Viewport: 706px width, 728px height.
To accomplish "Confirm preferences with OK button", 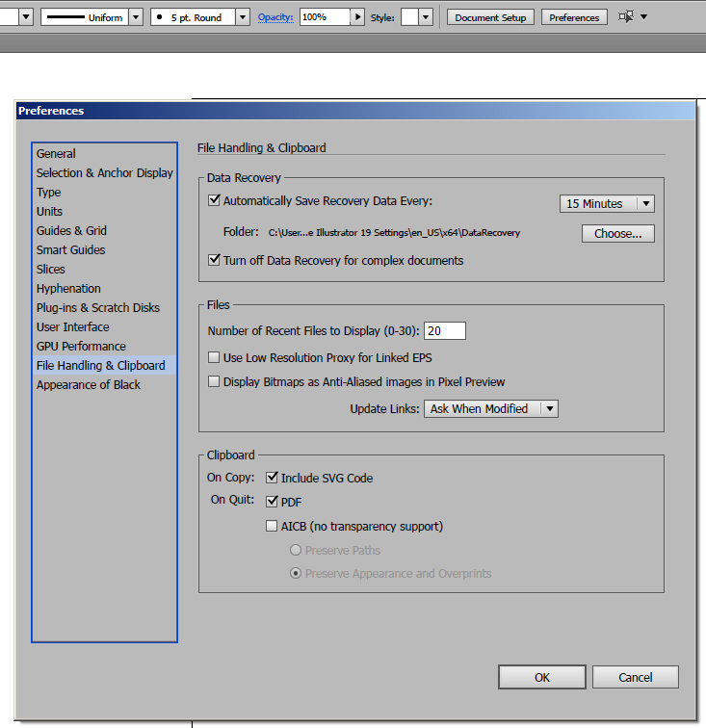I will tap(541, 677).
